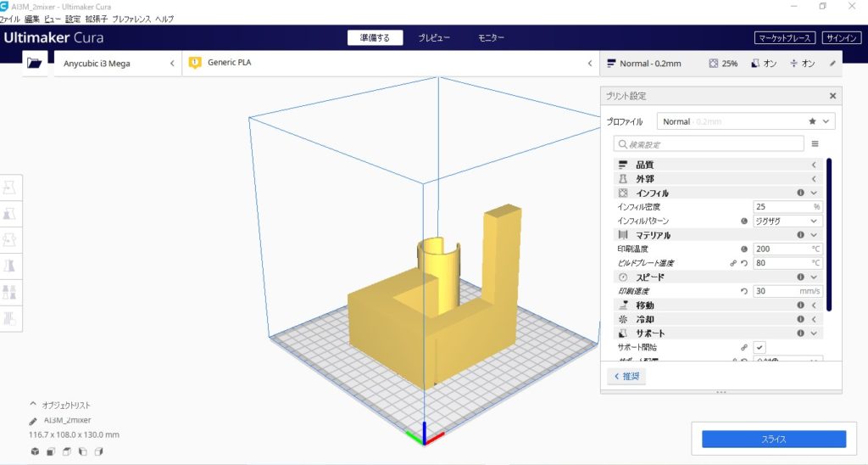Click the 3D view cube icon
The height and width of the screenshot is (465, 868).
(35, 451)
